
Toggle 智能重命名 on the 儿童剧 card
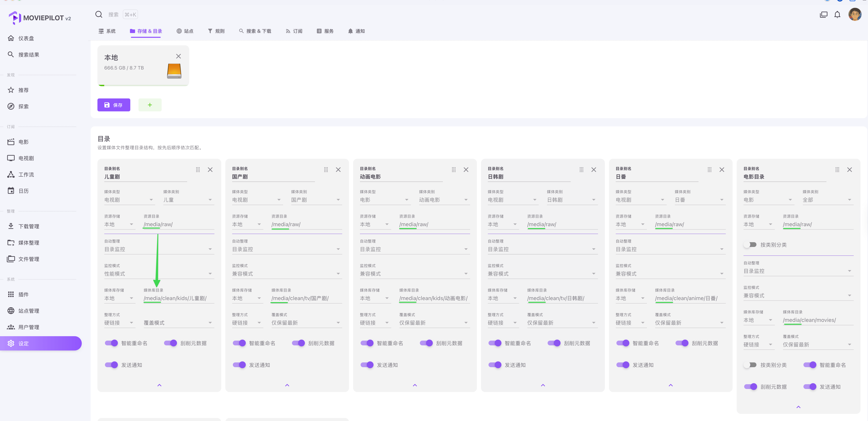click(112, 343)
